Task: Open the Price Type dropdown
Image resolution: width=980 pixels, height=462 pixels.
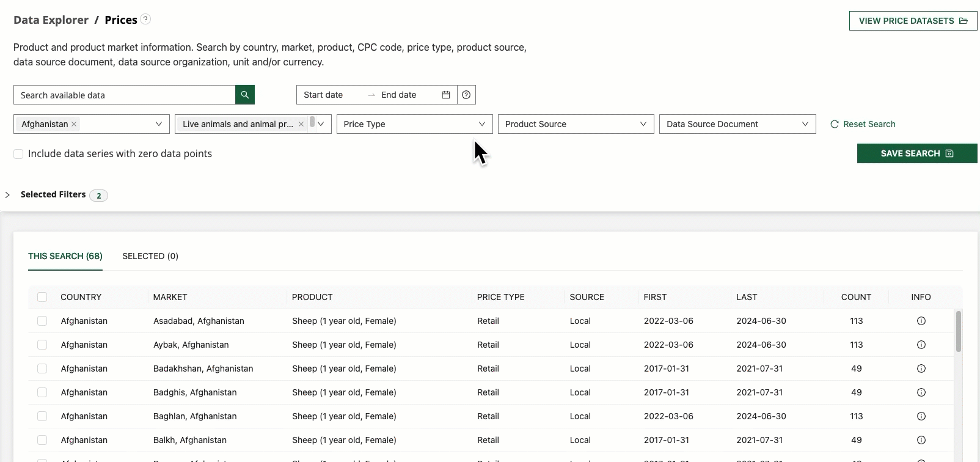Action: point(414,124)
